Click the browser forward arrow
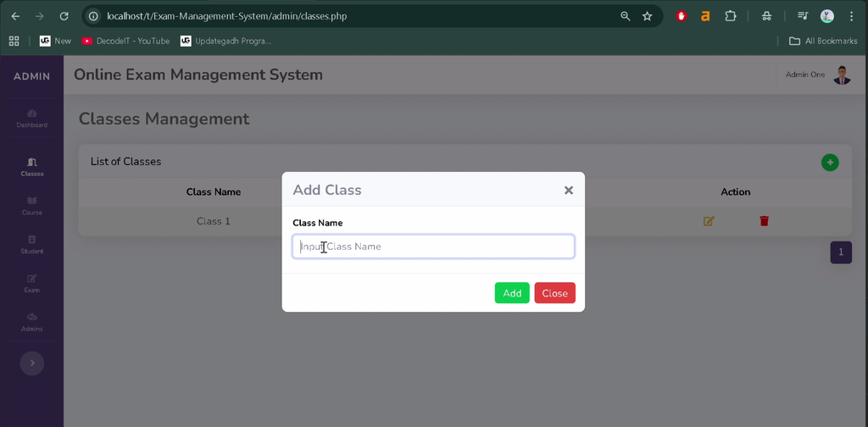Screen dimensions: 868x427 pos(39,16)
